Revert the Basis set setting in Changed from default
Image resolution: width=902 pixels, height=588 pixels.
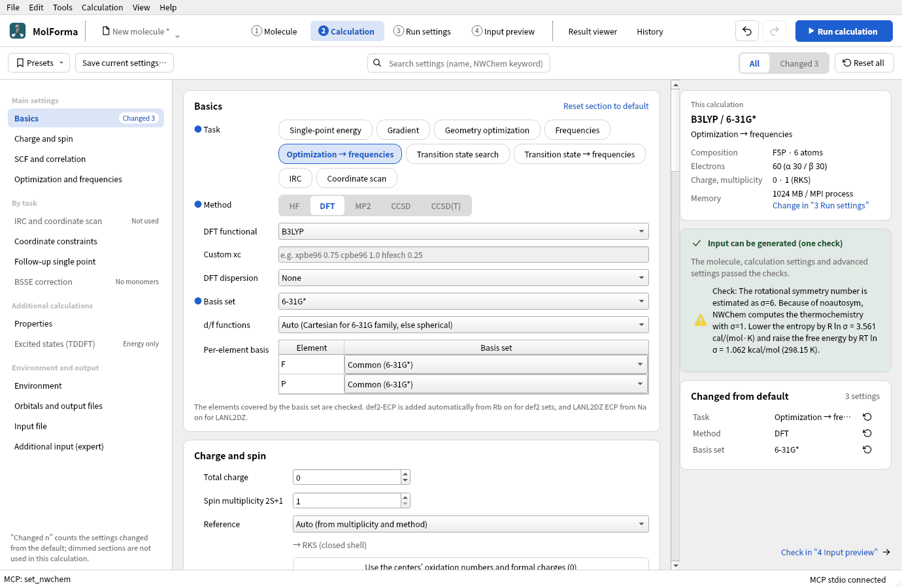point(867,449)
